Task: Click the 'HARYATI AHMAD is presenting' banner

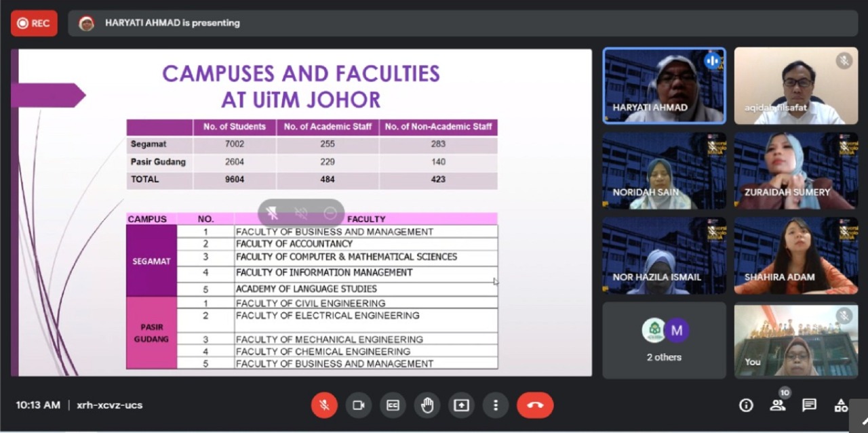Action: click(172, 23)
